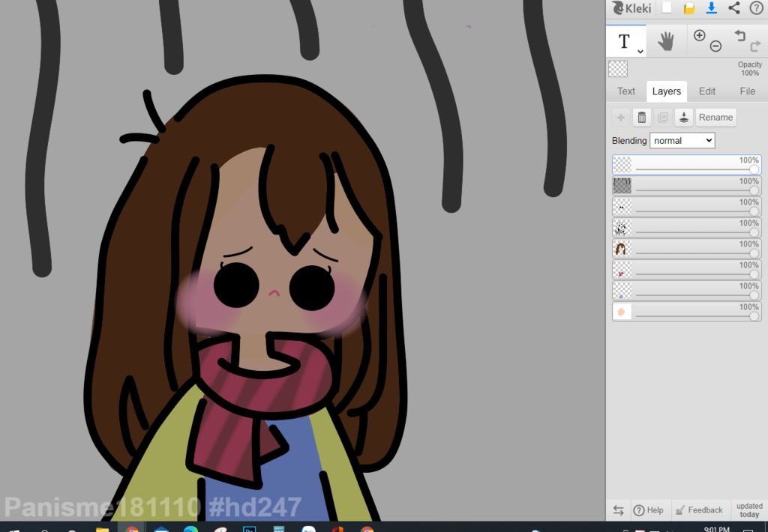Image resolution: width=768 pixels, height=532 pixels.
Task: Switch to the File tab
Action: point(748,91)
